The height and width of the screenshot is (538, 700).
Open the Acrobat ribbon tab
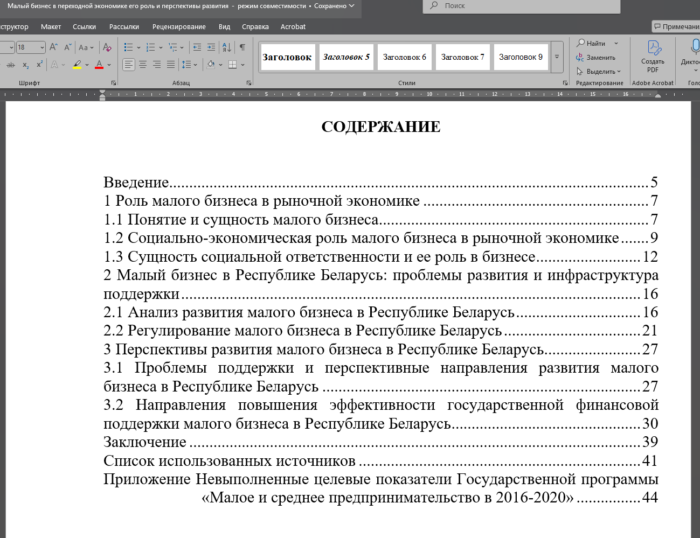coord(293,27)
